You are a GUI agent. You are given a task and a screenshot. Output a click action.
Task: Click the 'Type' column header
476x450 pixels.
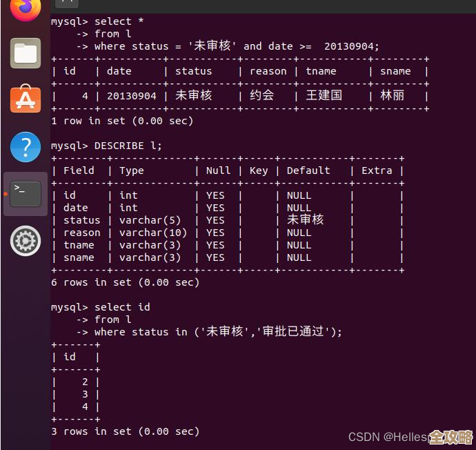point(132,171)
